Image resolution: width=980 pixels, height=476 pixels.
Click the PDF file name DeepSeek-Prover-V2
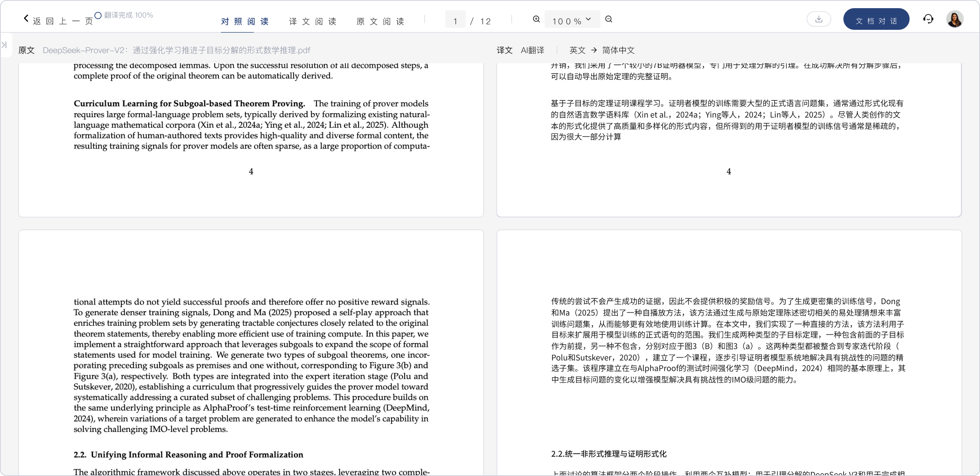point(176,50)
